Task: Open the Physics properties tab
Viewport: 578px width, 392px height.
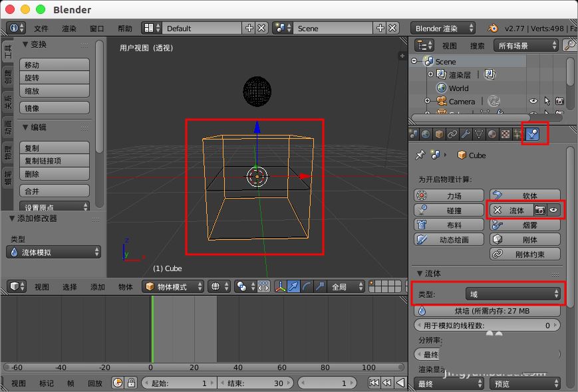Action: (533, 134)
